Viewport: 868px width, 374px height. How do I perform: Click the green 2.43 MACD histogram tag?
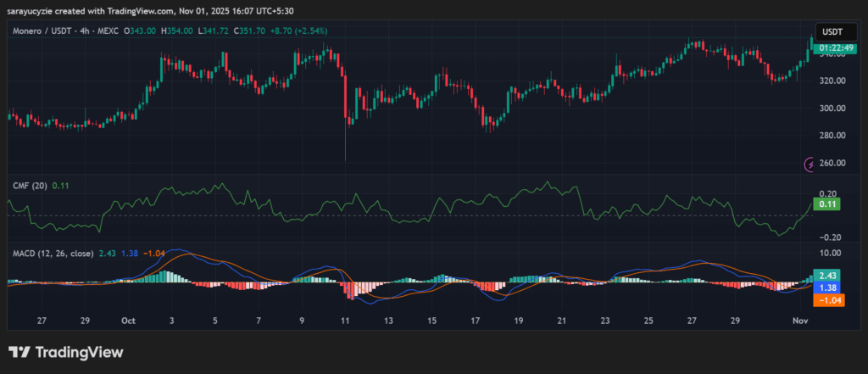click(826, 276)
